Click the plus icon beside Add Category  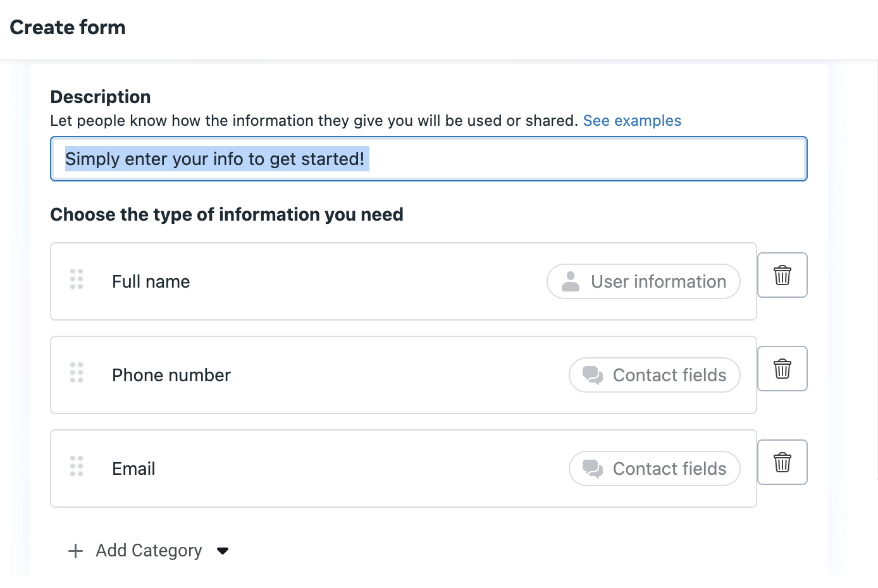tap(75, 551)
